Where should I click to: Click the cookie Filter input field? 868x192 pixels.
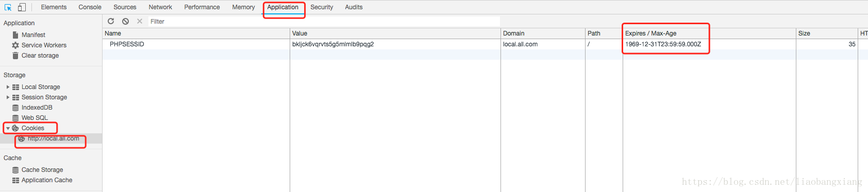324,22
